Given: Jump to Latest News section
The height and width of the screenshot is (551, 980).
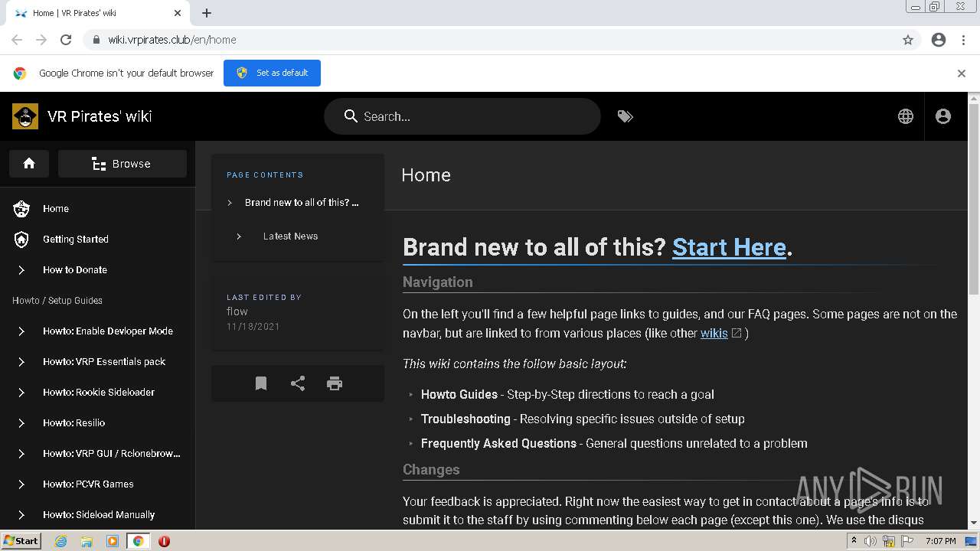Looking at the screenshot, I should pos(290,236).
